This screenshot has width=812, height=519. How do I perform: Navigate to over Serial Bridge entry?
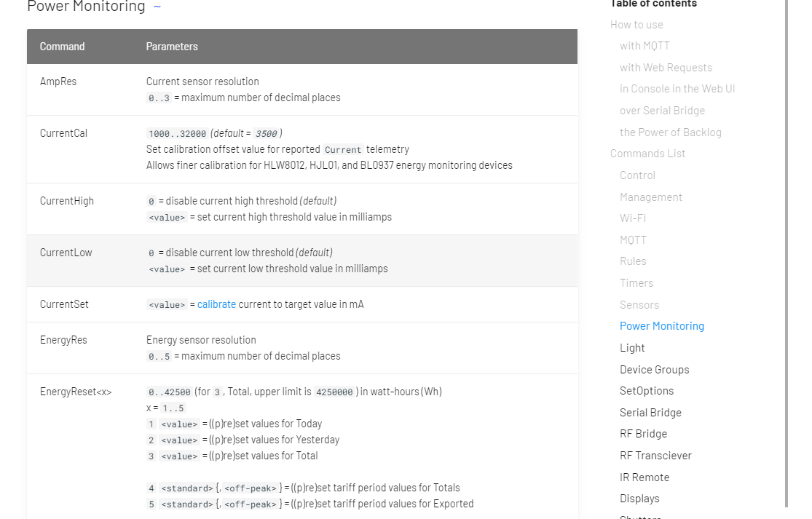662,111
